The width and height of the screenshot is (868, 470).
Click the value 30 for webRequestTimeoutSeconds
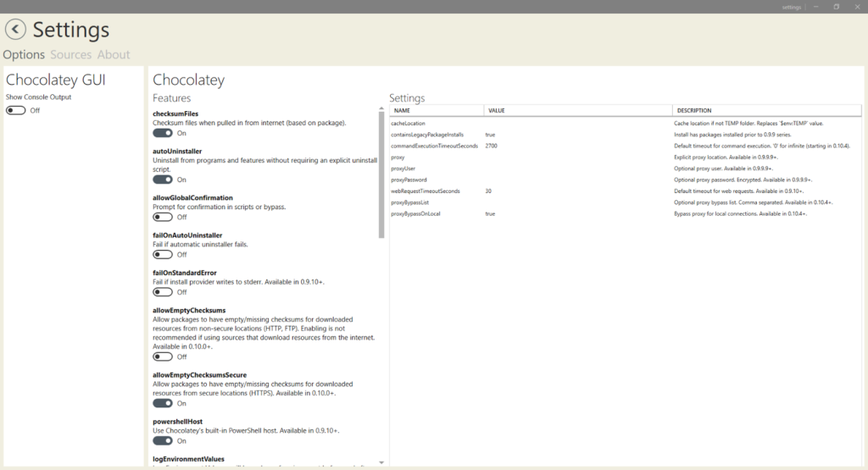(488, 191)
